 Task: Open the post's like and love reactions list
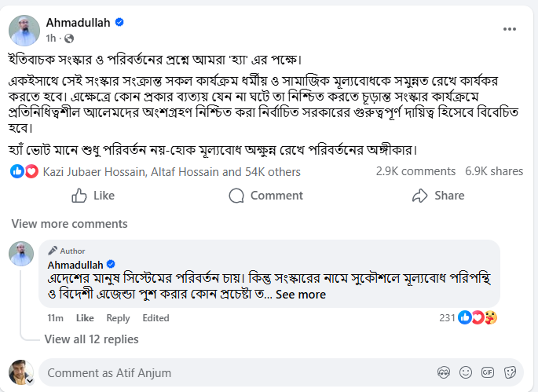click(x=25, y=171)
